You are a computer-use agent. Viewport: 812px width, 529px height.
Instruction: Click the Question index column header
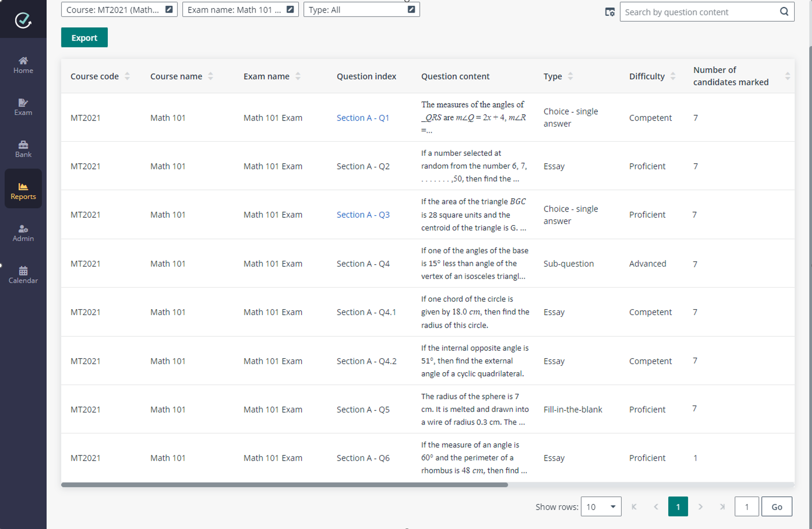pos(366,76)
